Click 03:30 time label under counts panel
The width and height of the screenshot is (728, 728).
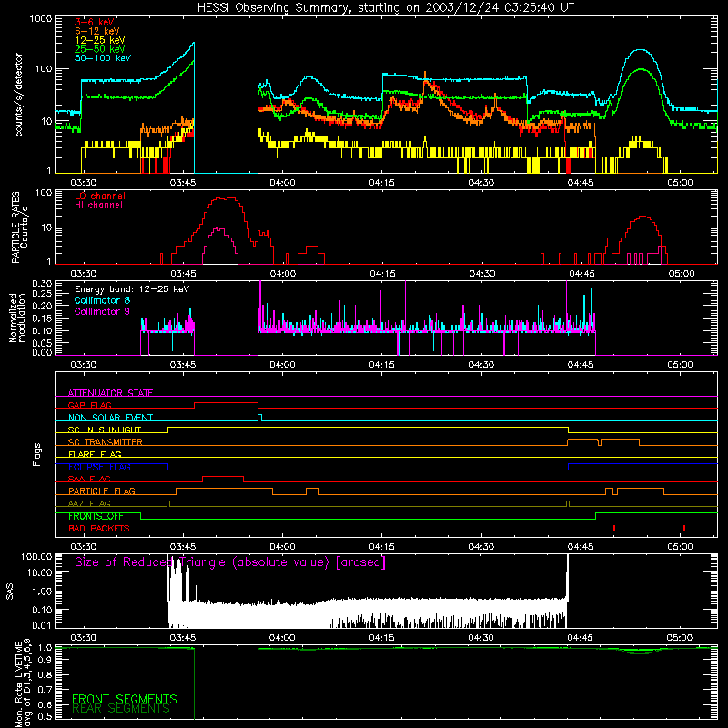(83, 183)
